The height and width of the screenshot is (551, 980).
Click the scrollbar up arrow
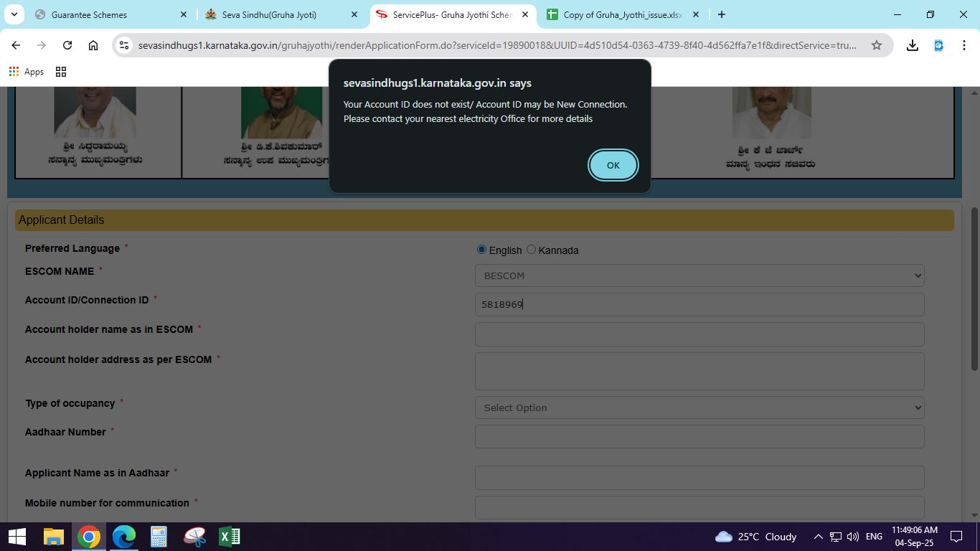(x=974, y=93)
